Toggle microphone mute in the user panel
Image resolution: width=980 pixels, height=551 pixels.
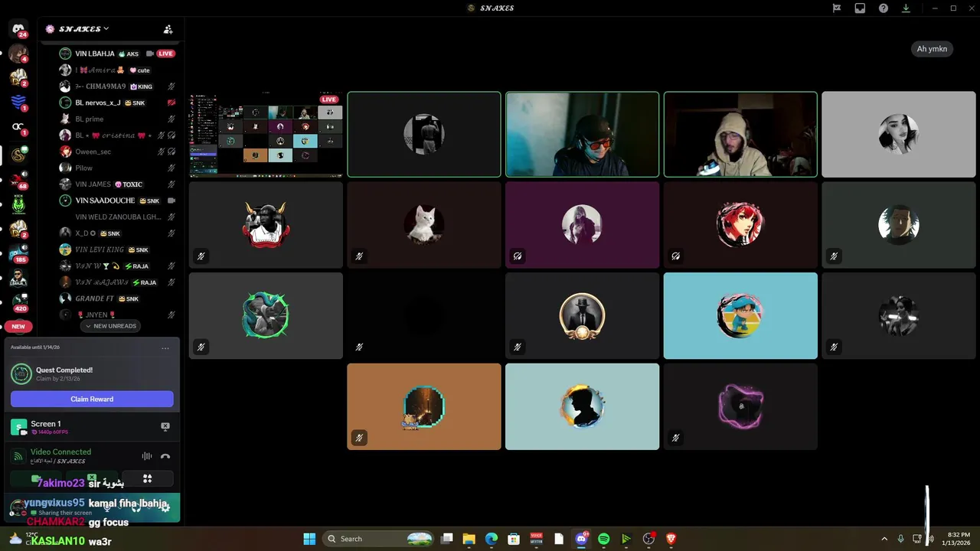(107, 507)
